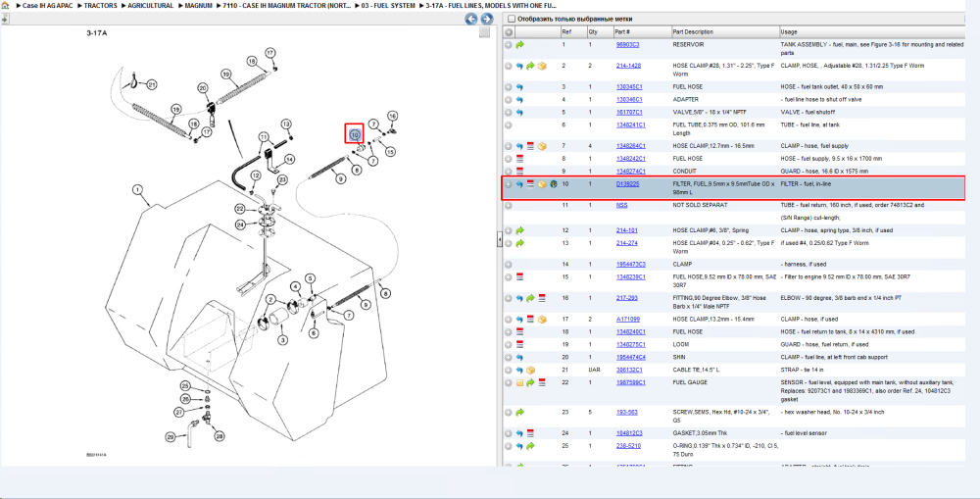Sort by Ref column header

click(573, 32)
